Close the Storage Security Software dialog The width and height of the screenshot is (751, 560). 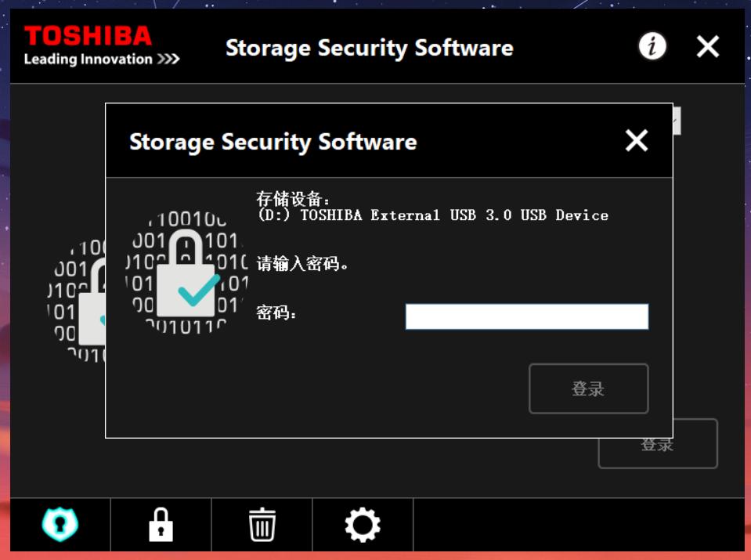point(636,141)
